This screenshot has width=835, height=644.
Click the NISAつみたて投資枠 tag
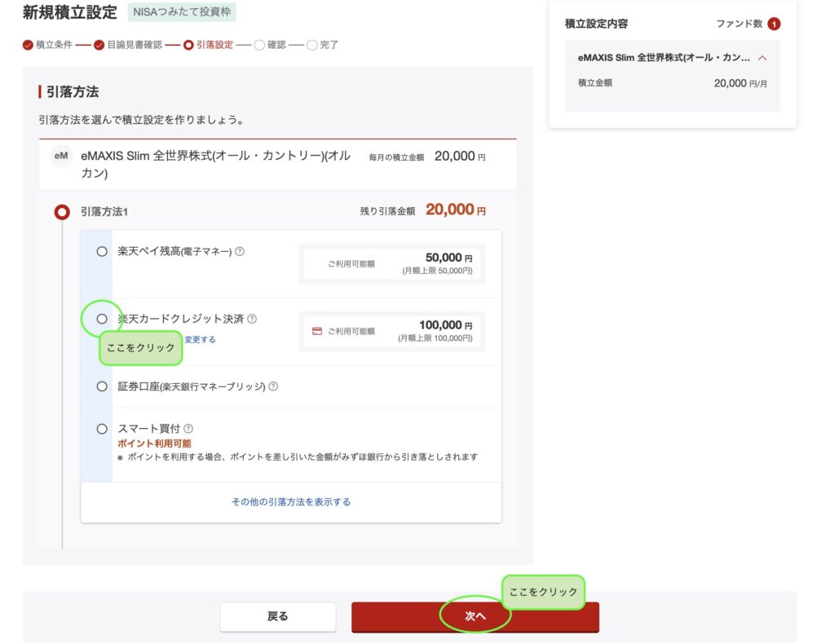pyautogui.click(x=182, y=11)
